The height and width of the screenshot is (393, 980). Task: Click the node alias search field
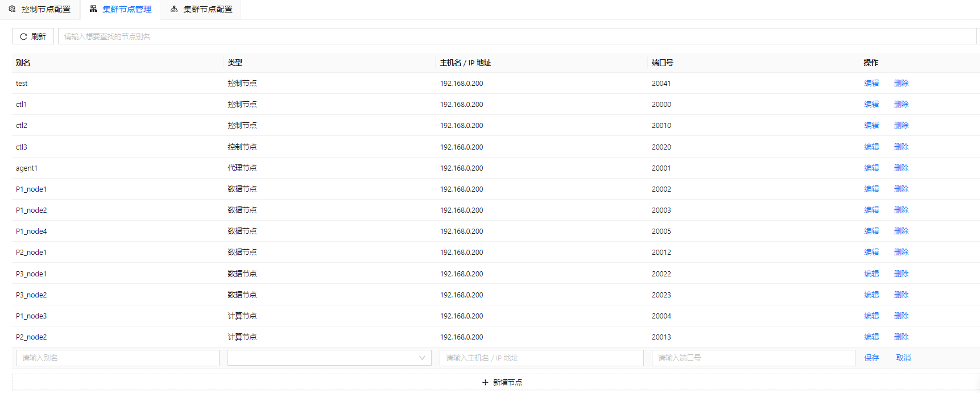point(516,36)
